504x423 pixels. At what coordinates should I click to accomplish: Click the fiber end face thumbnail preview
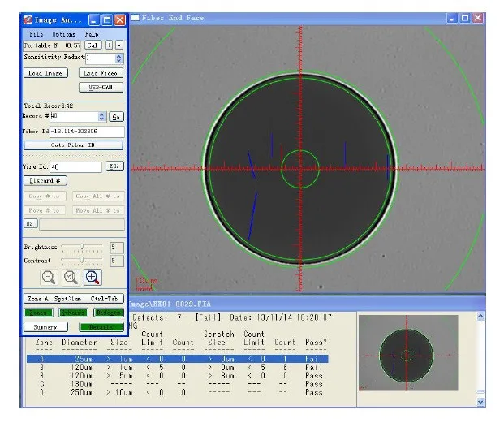[x=408, y=352]
